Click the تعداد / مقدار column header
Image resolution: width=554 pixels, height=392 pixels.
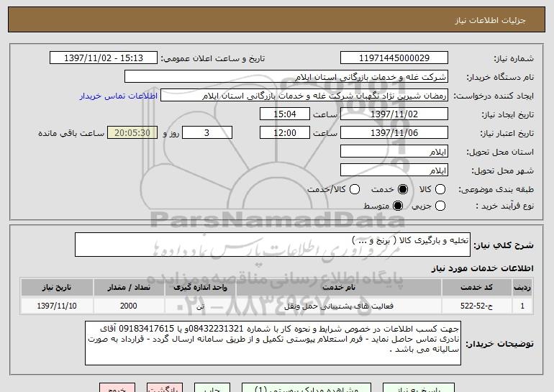click(129, 288)
